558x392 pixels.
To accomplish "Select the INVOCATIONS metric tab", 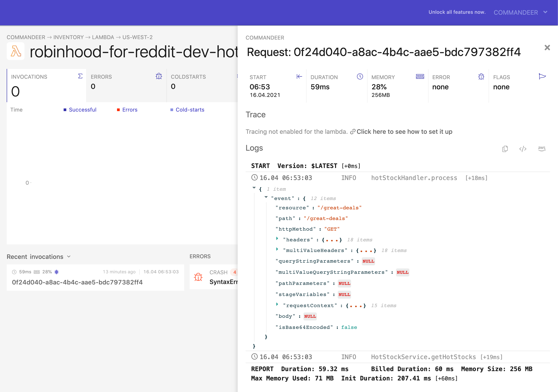I will pyautogui.click(x=47, y=86).
